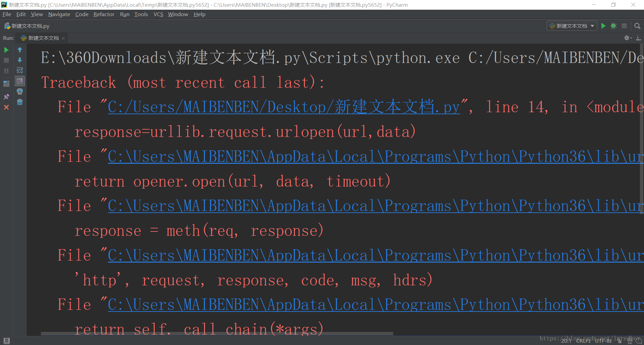Screen dimensions: 644x345
Task: Open the View menu
Action: pos(37,14)
